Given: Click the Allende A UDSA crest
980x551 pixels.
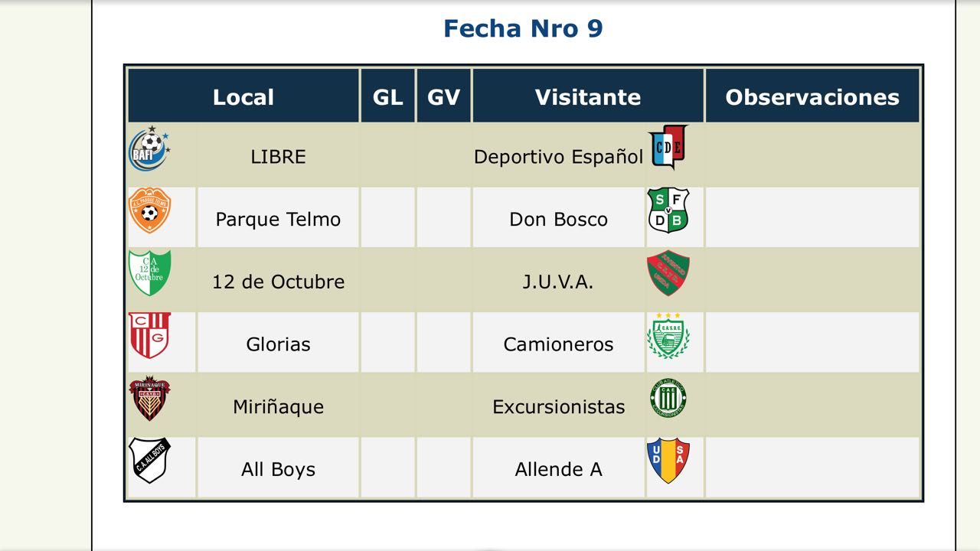Looking at the screenshot, I should (668, 461).
